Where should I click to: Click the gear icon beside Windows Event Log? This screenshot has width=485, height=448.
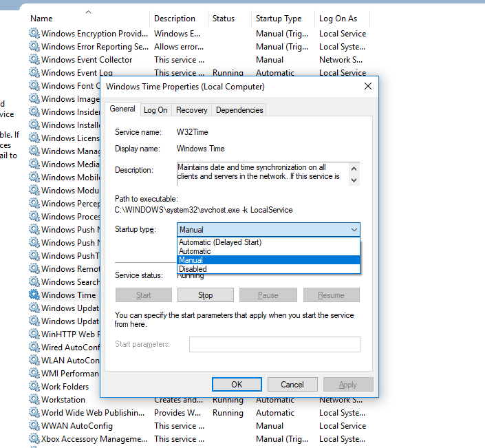point(34,72)
